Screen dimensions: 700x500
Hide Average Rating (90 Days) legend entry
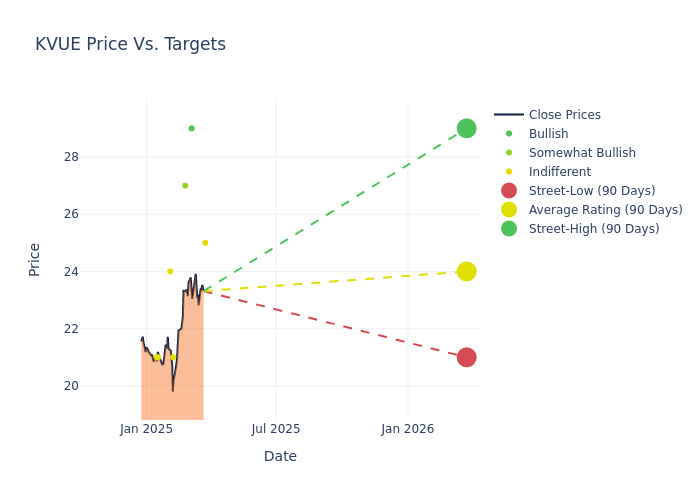tap(605, 210)
